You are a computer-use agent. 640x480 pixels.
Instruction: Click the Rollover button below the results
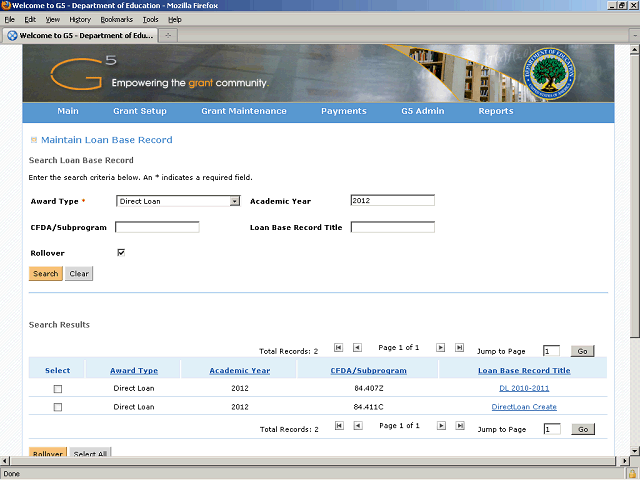tap(48, 452)
